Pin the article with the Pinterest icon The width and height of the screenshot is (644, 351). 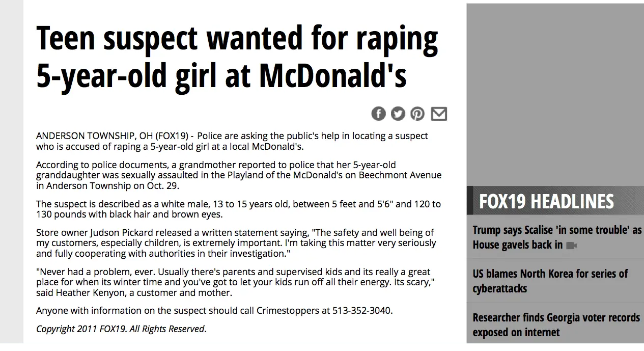point(417,114)
